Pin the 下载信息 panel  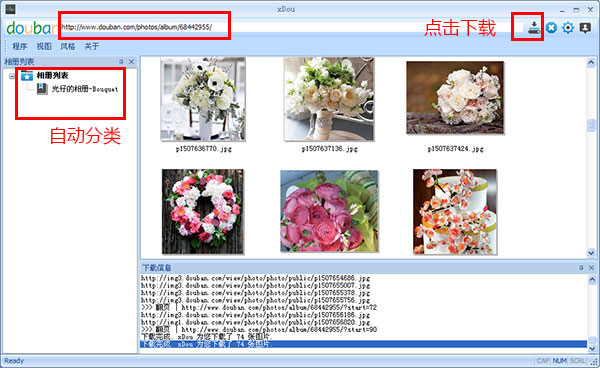pyautogui.click(x=581, y=268)
